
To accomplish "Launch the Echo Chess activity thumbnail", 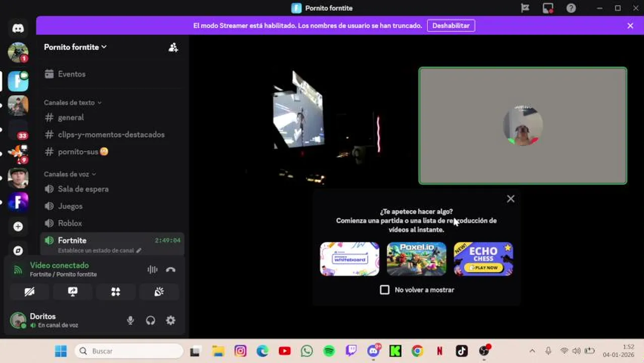I will pos(484,259).
